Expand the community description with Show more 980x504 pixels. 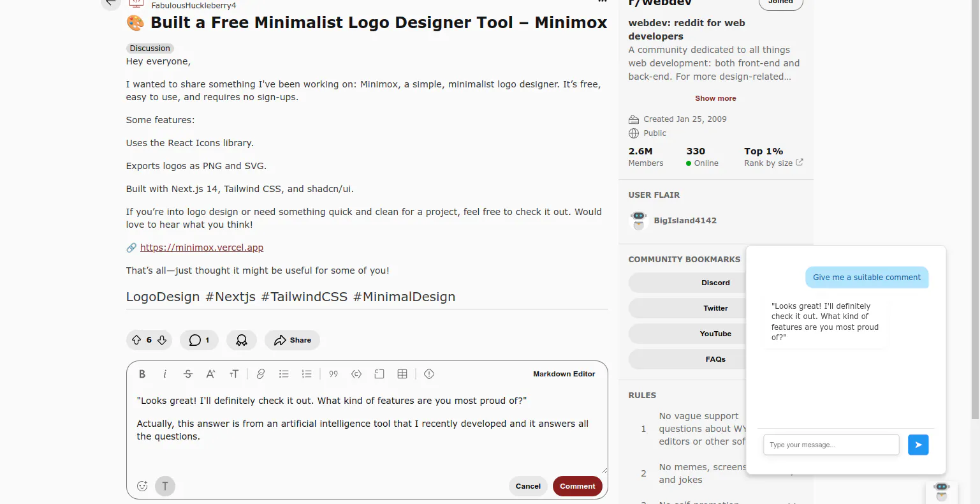click(x=715, y=98)
